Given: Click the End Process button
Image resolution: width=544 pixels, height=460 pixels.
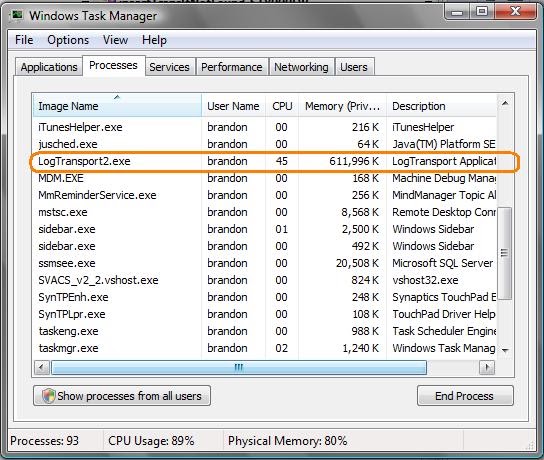Looking at the screenshot, I should pyautogui.click(x=465, y=395).
